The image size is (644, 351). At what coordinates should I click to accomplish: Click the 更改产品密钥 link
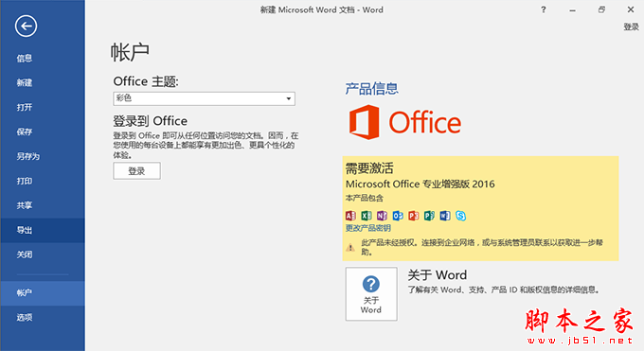coord(368,228)
